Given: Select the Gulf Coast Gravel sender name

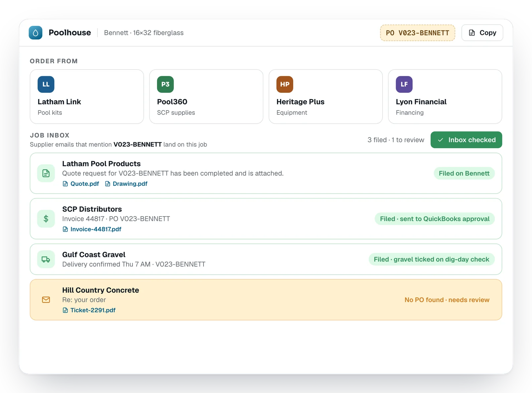Looking at the screenshot, I should (x=94, y=255).
